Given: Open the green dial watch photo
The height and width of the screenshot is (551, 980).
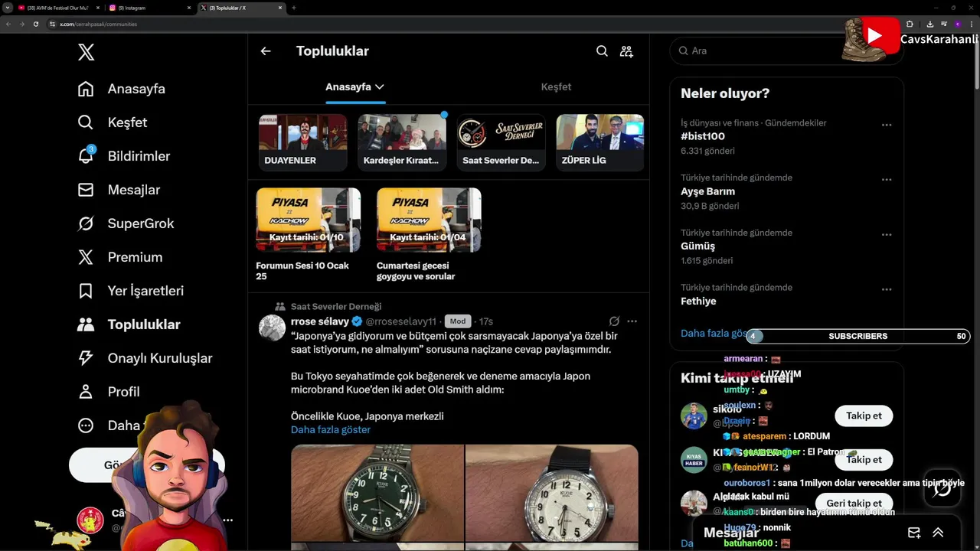Looking at the screenshot, I should (377, 494).
